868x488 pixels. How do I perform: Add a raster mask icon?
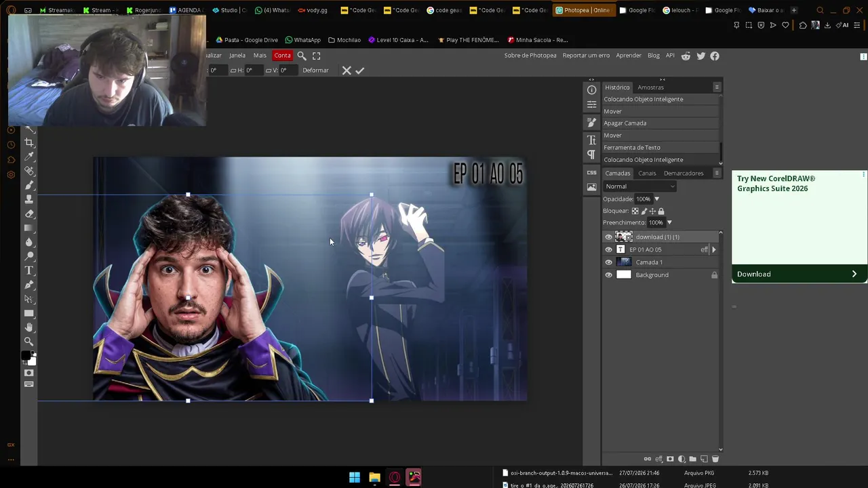670,459
